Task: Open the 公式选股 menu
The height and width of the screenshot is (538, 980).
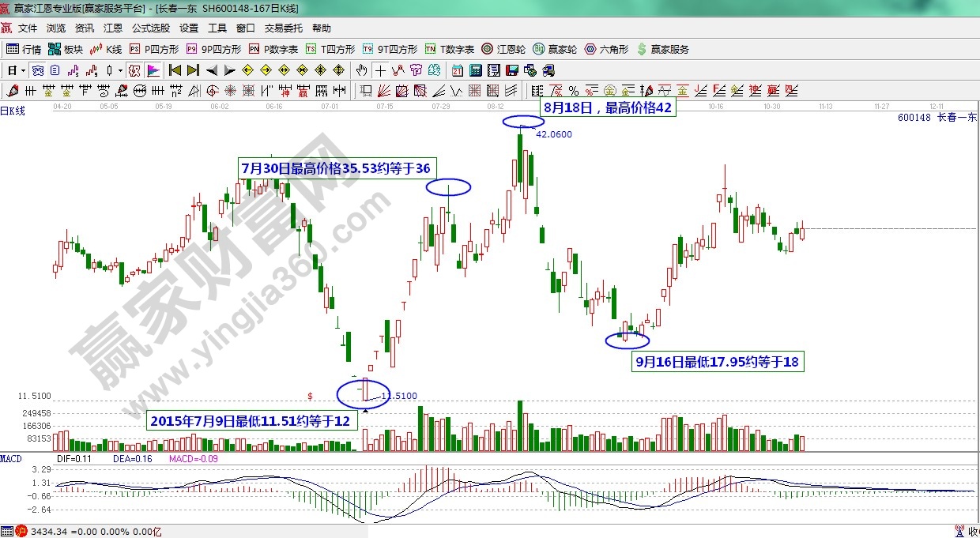Action: (x=150, y=28)
